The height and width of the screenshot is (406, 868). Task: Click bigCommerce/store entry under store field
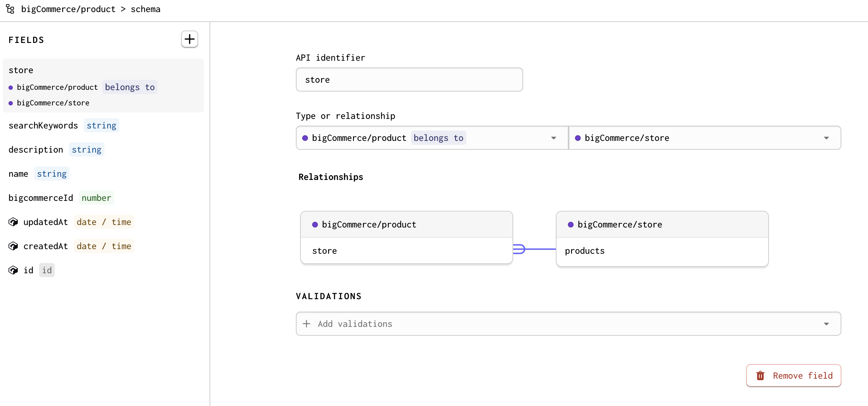click(53, 103)
